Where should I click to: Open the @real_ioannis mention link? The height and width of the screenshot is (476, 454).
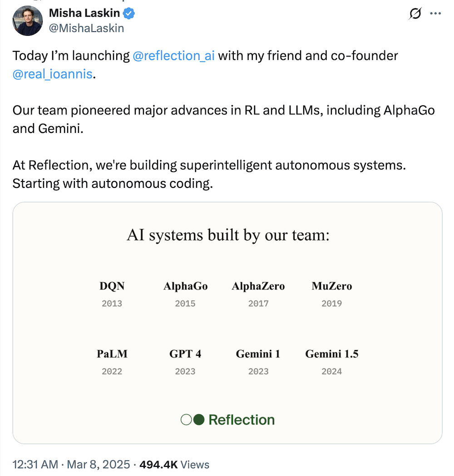pos(53,74)
